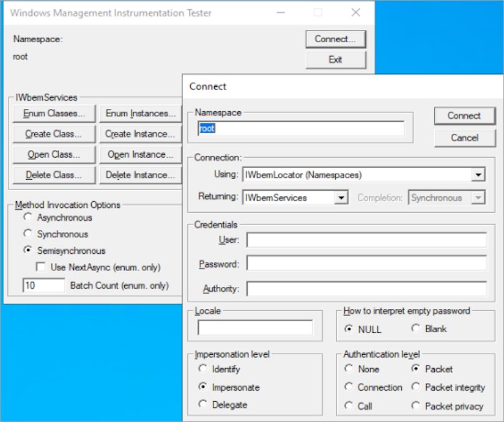This screenshot has width=504, height=422.
Task: Close the Instrumentation Tester window
Action: click(x=355, y=12)
